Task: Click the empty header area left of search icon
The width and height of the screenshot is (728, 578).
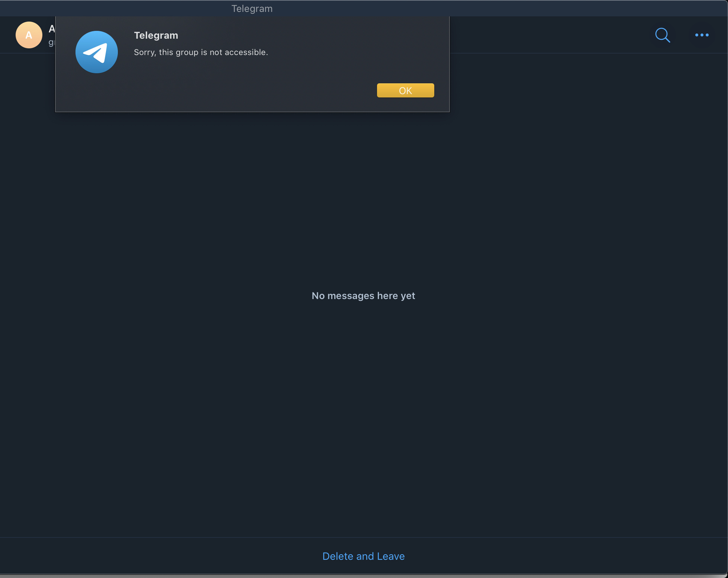Action: pos(550,35)
